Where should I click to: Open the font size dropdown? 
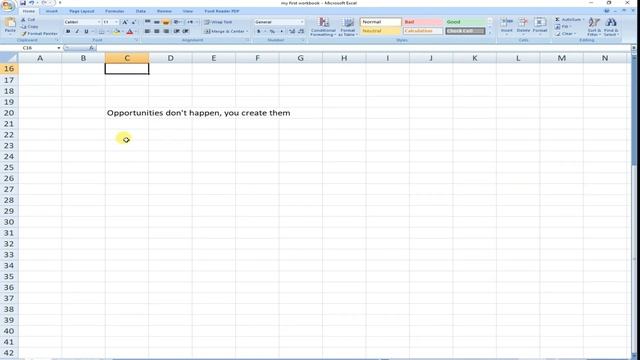pyautogui.click(x=117, y=22)
